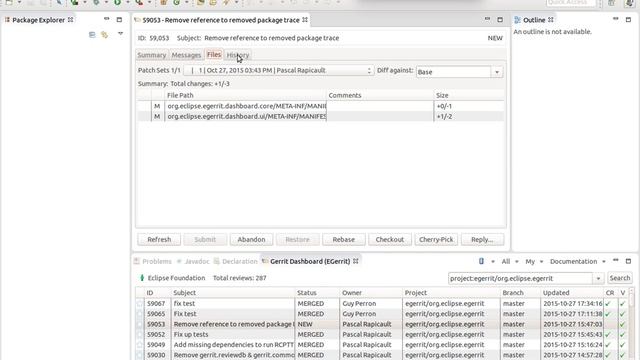Maximize the Gerrit Dashboard view
This screenshot has width=640, height=360.
point(628,261)
